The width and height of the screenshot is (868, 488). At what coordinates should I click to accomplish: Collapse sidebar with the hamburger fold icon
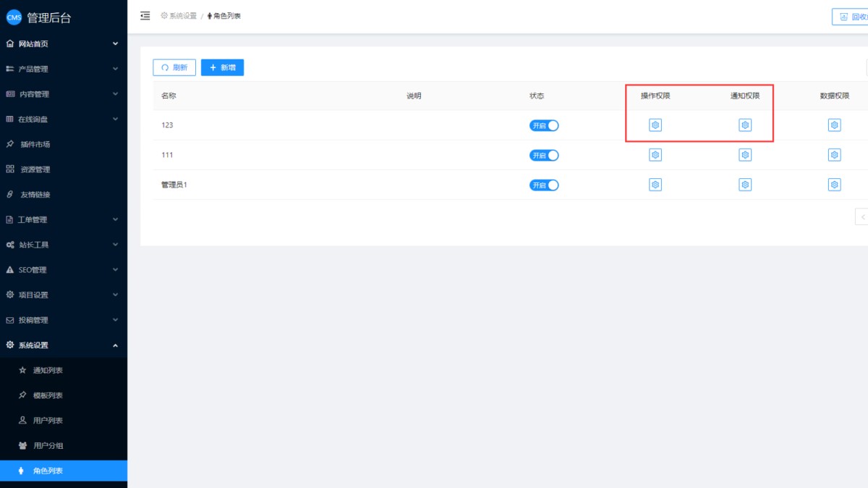pyautogui.click(x=145, y=15)
